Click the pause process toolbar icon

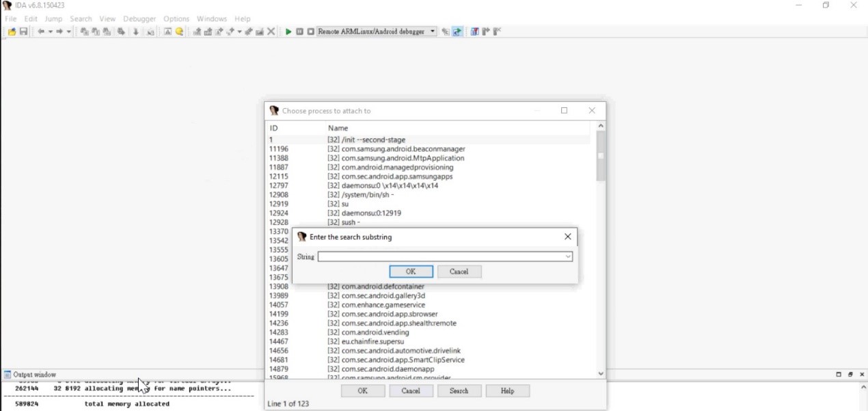(299, 31)
